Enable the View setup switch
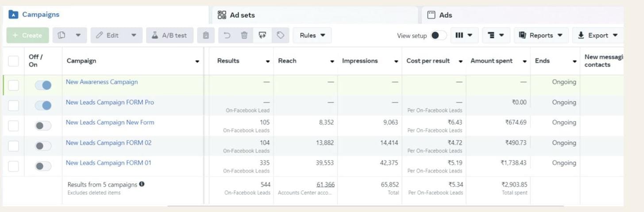The height and width of the screenshot is (212, 644). 438,35
